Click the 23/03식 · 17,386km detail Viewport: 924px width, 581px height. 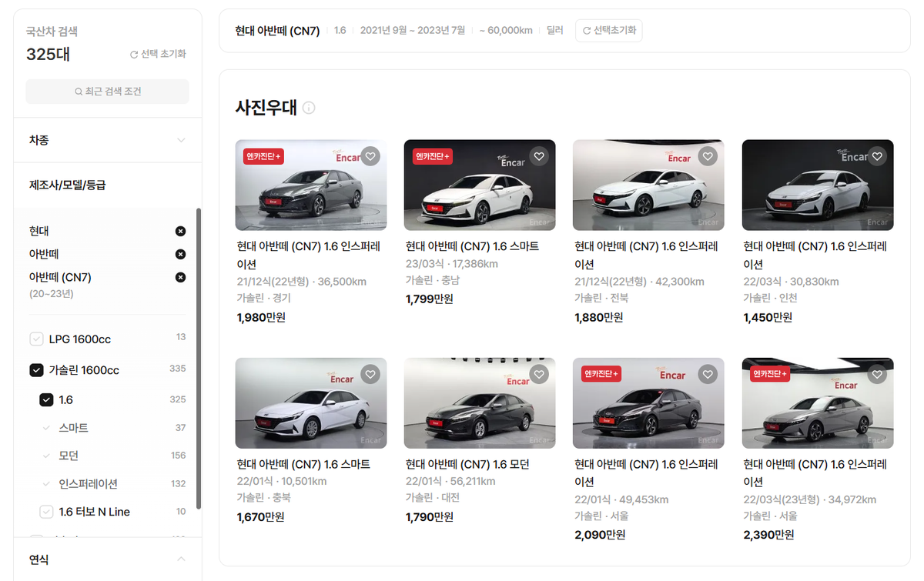coord(452,264)
